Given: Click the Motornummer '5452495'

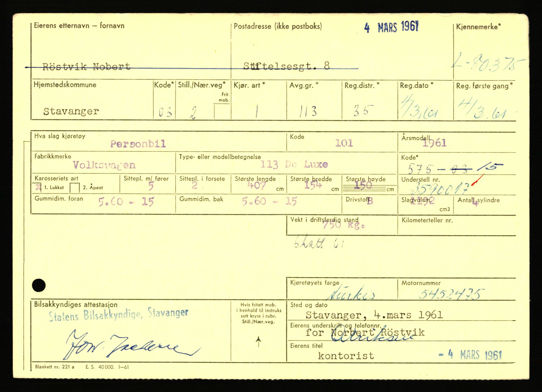Looking at the screenshot, I should (452, 294).
